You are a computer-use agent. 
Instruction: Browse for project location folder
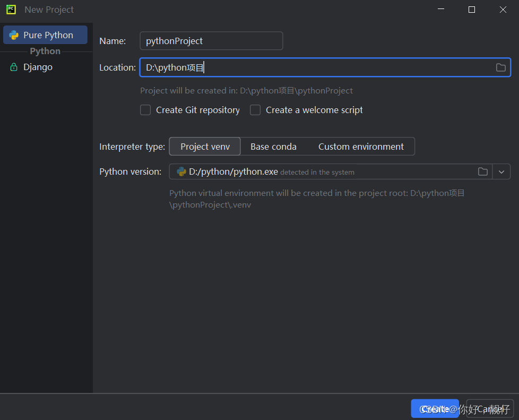point(501,67)
